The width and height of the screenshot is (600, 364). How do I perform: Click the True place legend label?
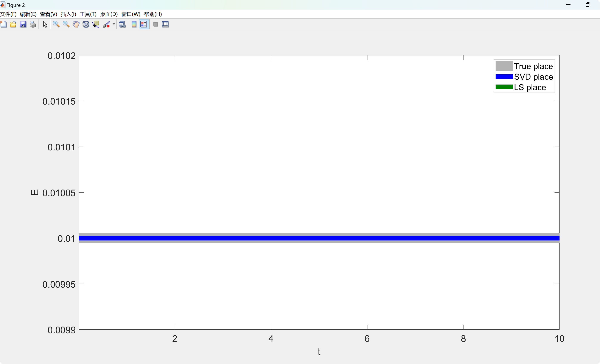pyautogui.click(x=533, y=66)
